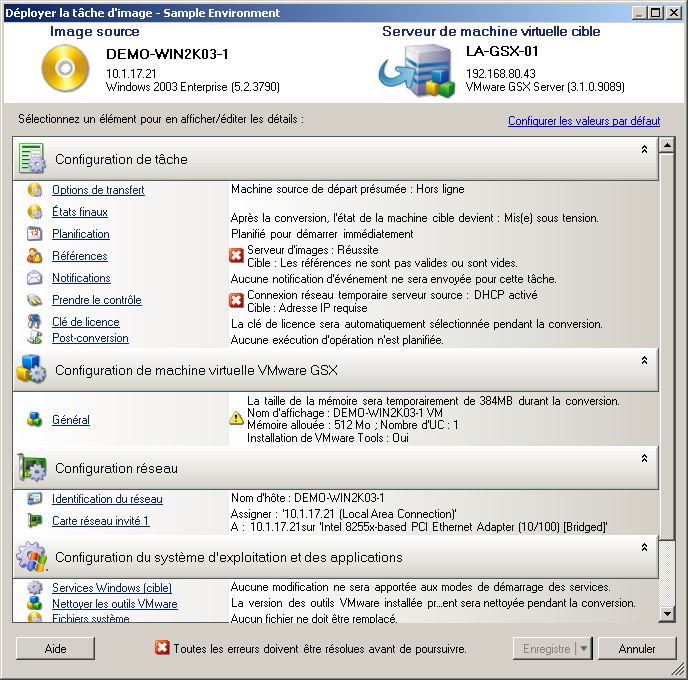Click the key icon beside Clé de licence

coord(35,322)
